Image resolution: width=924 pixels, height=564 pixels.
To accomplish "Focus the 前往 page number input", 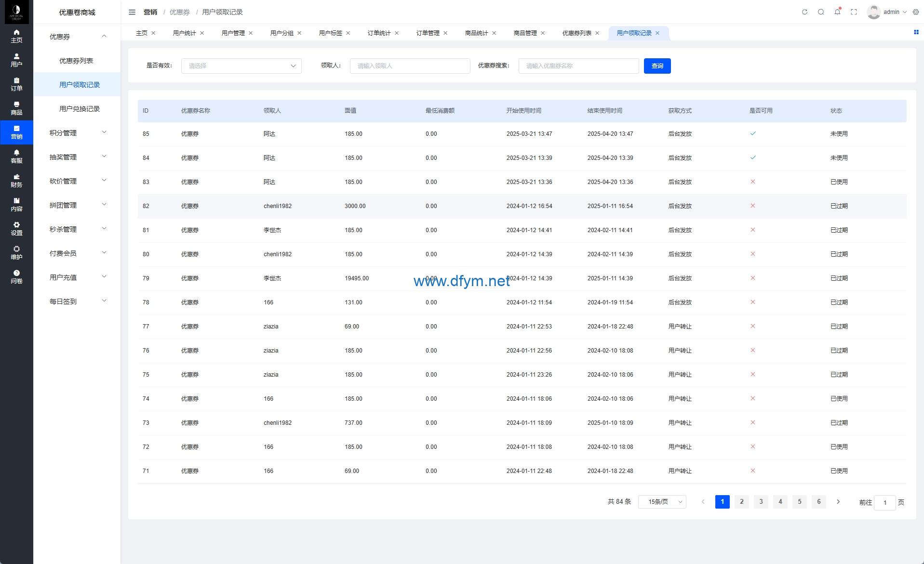I will 885,502.
